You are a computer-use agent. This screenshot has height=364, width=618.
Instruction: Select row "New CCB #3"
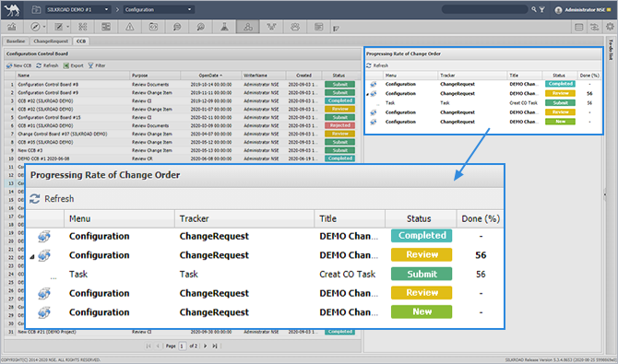183,150
